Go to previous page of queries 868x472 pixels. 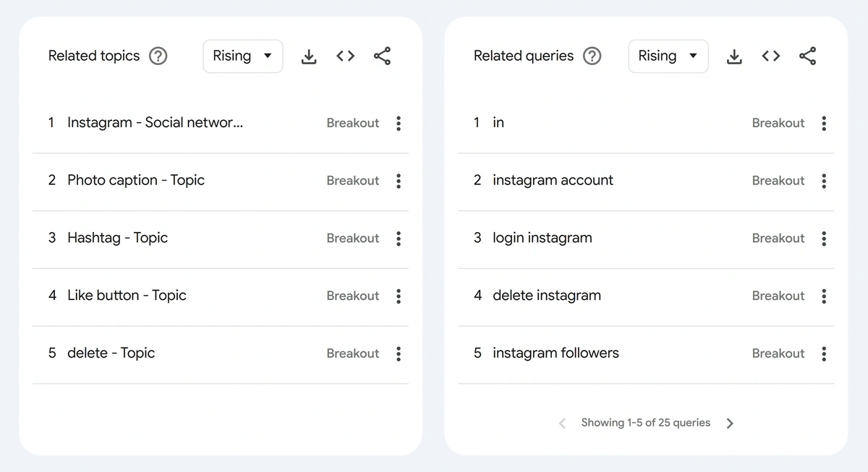562,424
